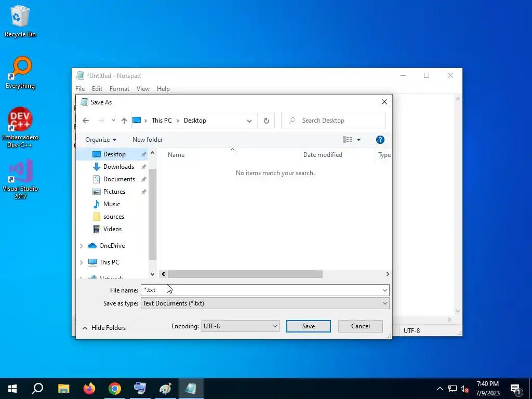
Task: Select the Visual Studio 2017 desktop shortcut
Action: click(20, 179)
